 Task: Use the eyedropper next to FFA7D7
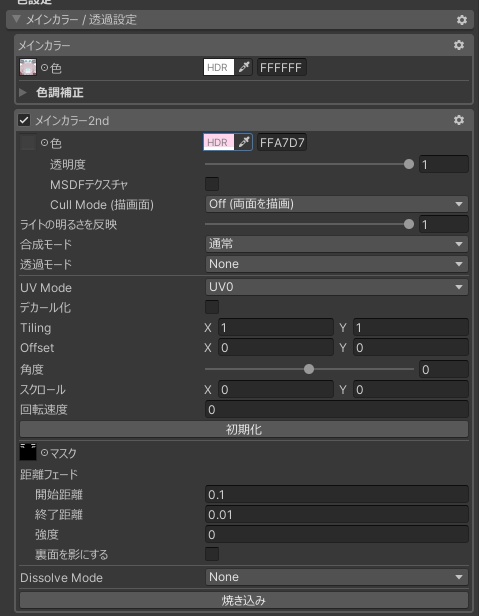pos(244,142)
